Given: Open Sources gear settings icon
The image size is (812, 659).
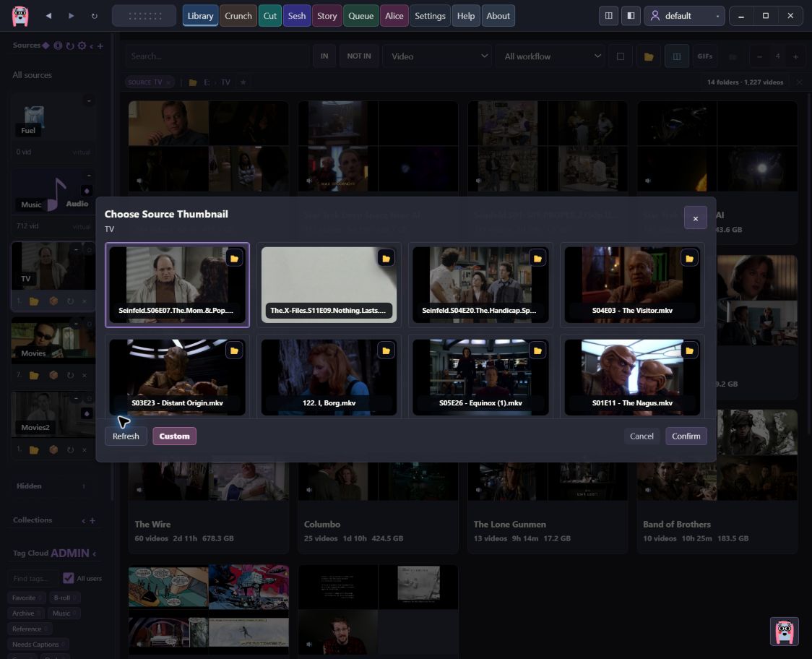Looking at the screenshot, I should (x=82, y=46).
